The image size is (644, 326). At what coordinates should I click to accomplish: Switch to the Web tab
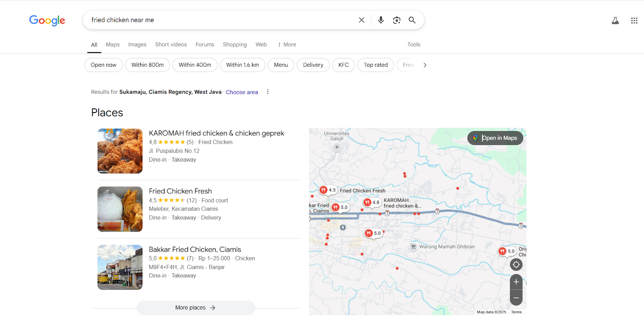pos(261,45)
